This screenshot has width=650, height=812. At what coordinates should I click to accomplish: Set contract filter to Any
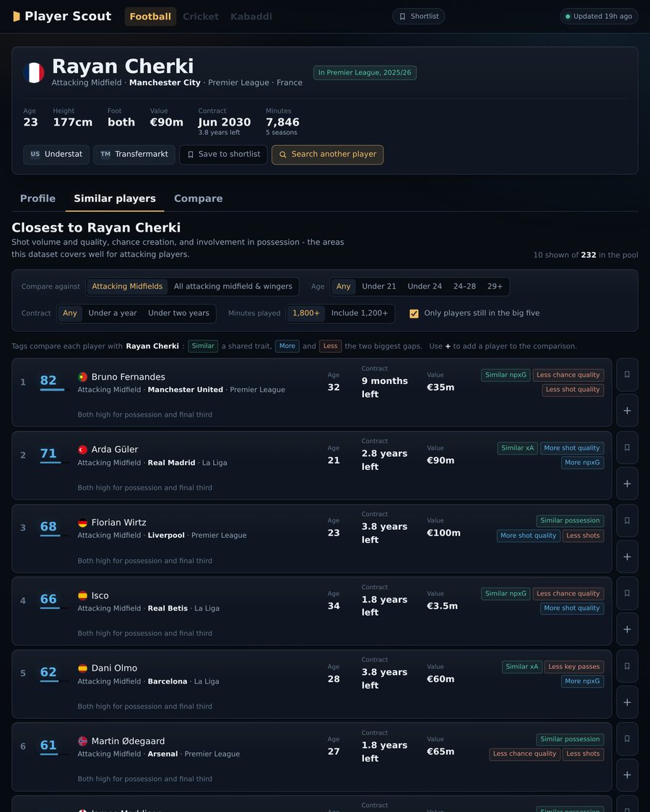70,313
